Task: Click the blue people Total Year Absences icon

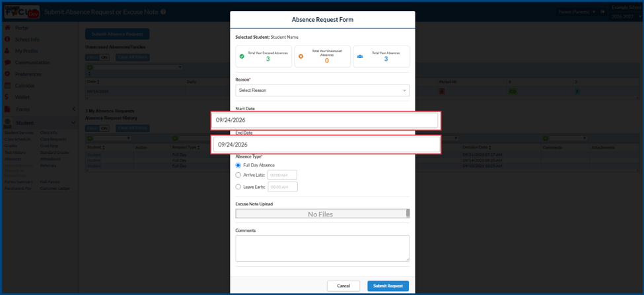Action: coord(360,56)
